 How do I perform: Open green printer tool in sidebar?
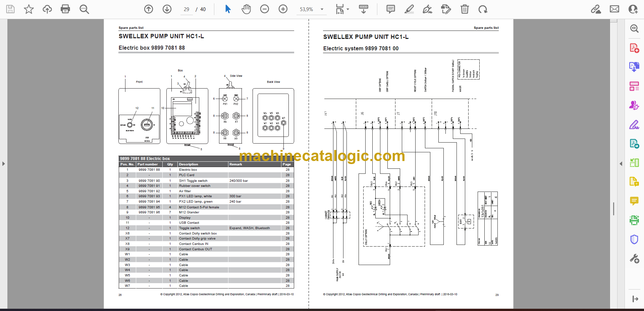(x=634, y=220)
